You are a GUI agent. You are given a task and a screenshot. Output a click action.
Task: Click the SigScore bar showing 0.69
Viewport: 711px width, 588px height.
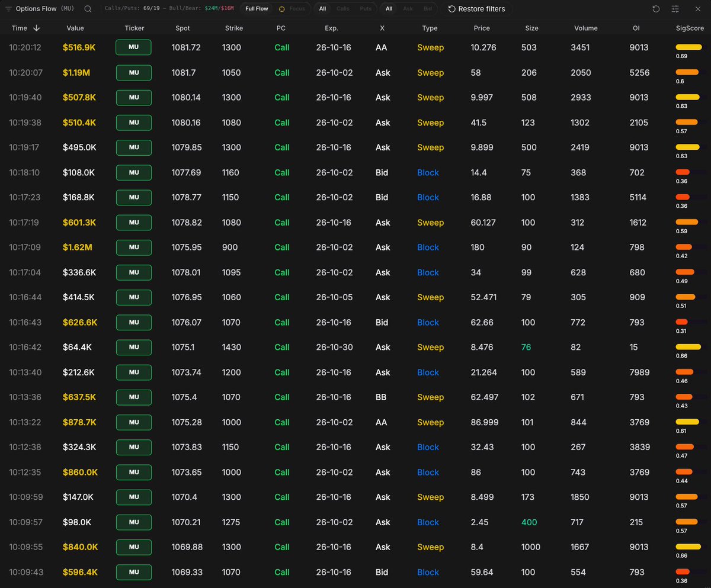688,47
